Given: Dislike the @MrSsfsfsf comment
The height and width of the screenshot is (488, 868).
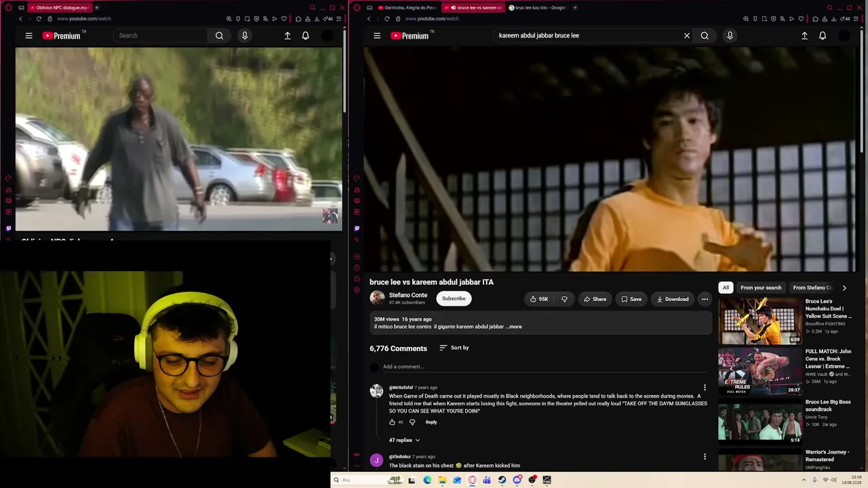Looking at the screenshot, I should [x=412, y=422].
